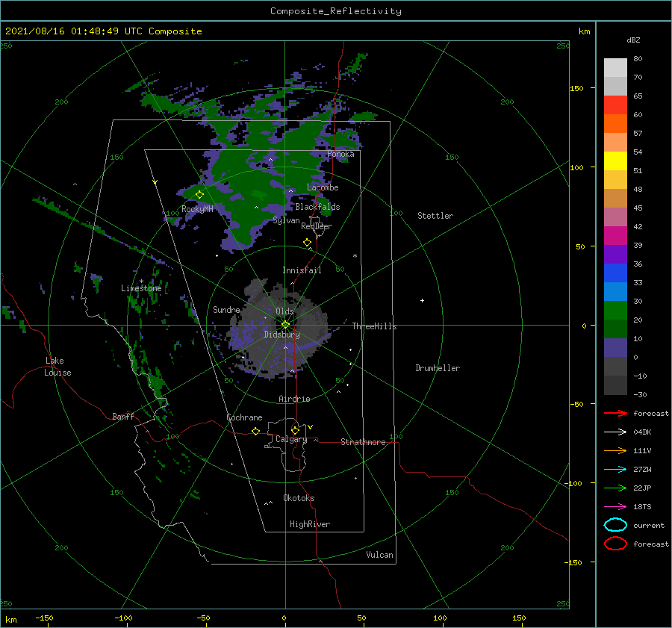Click the asterisk marker east of Innisfail
This screenshot has width=672, height=628.
[355, 256]
